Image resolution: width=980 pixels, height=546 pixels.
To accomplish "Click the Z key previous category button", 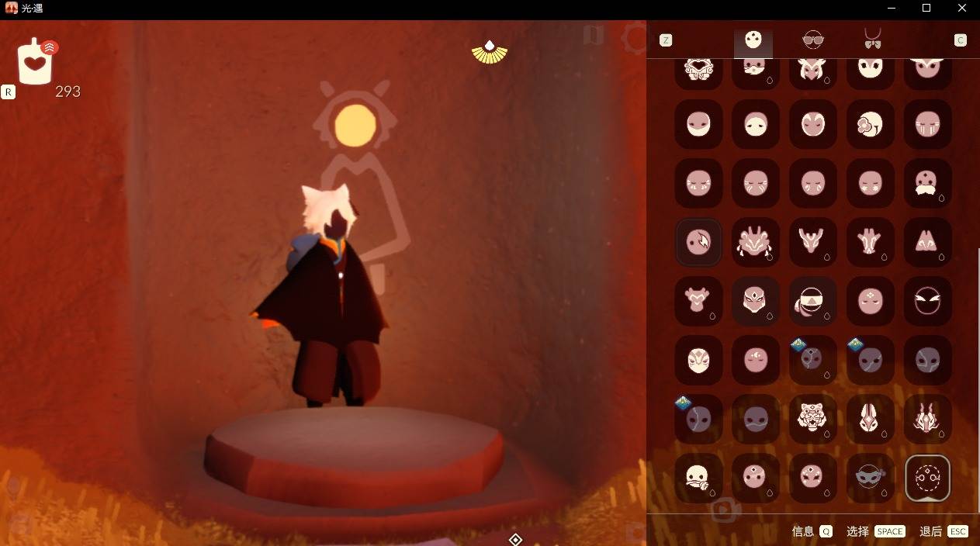I will [x=666, y=40].
